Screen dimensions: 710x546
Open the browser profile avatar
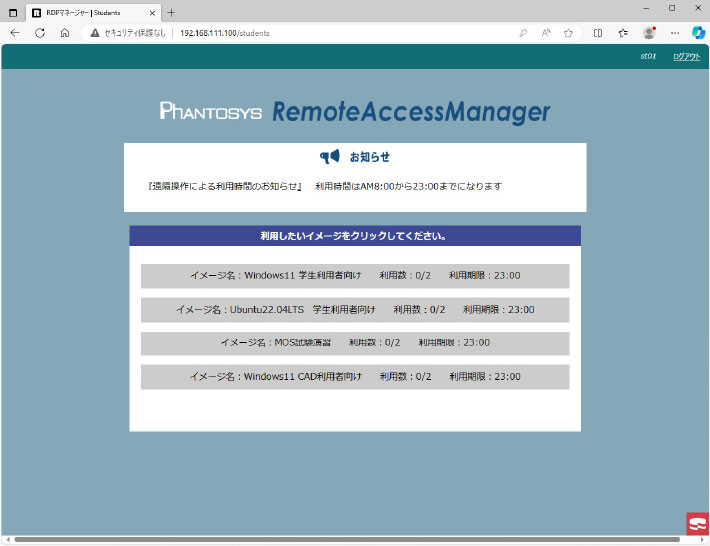pos(649,33)
